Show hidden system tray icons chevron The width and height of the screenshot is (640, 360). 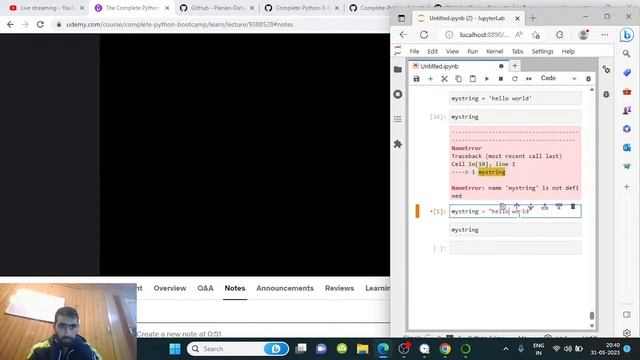pos(506,349)
